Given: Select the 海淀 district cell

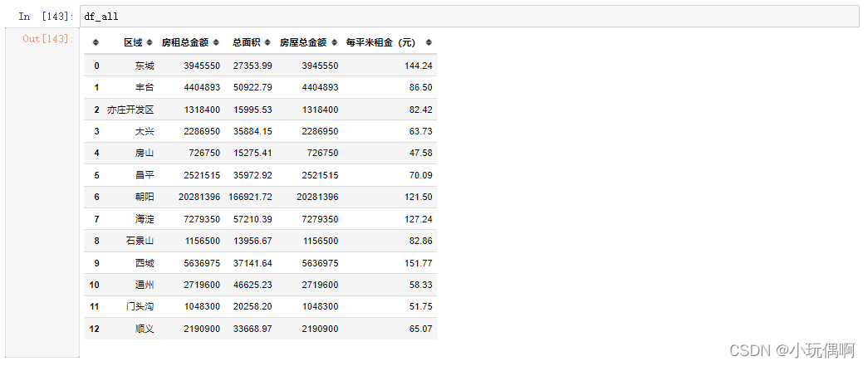Looking at the screenshot, I should (145, 219).
